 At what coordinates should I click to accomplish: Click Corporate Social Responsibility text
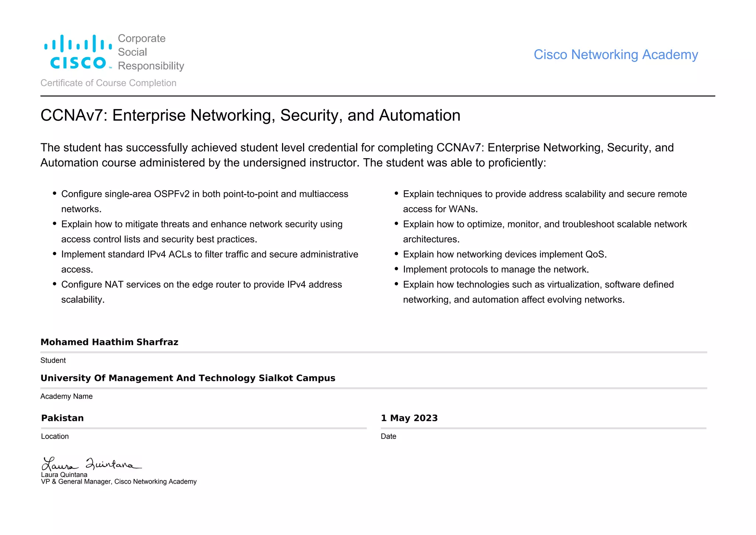pyautogui.click(x=151, y=52)
